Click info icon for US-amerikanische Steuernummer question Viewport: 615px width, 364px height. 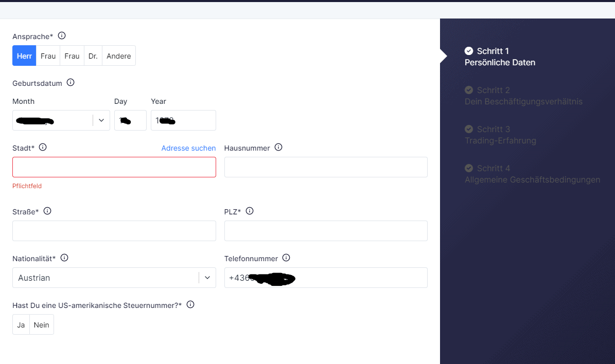click(x=190, y=305)
